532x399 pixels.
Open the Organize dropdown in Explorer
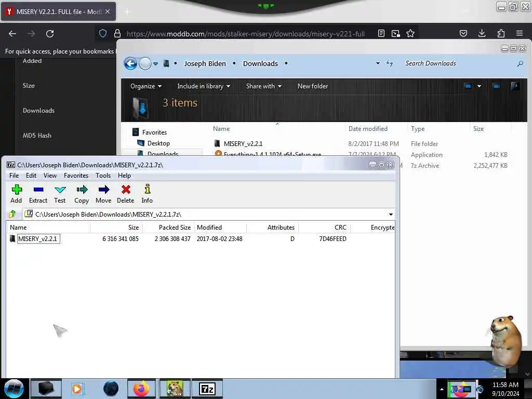click(146, 86)
